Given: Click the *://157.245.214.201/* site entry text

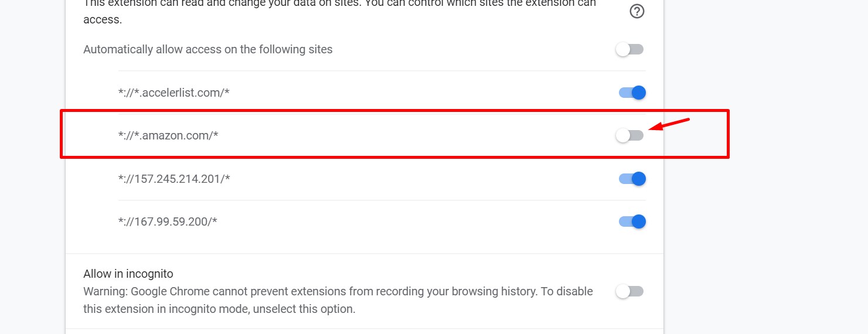Looking at the screenshot, I should 174,179.
